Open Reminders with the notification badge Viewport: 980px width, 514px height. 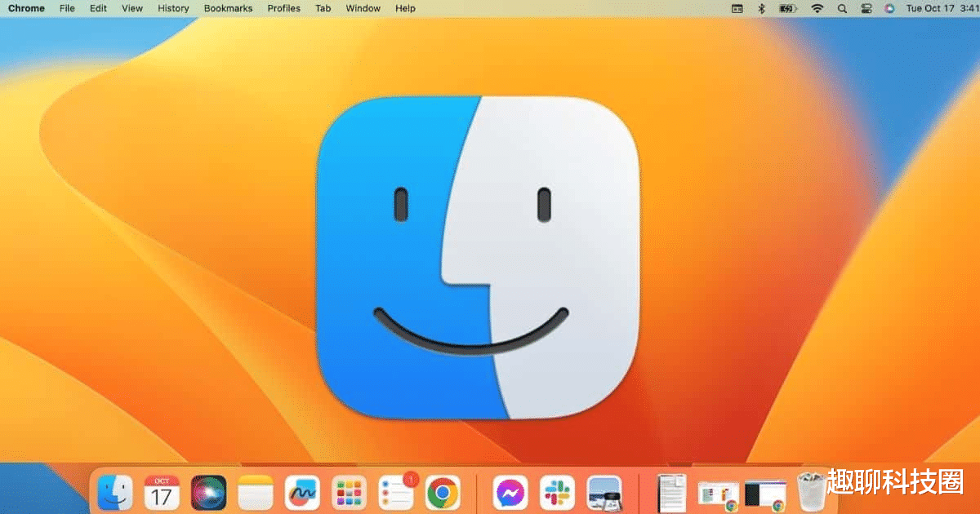(396, 493)
